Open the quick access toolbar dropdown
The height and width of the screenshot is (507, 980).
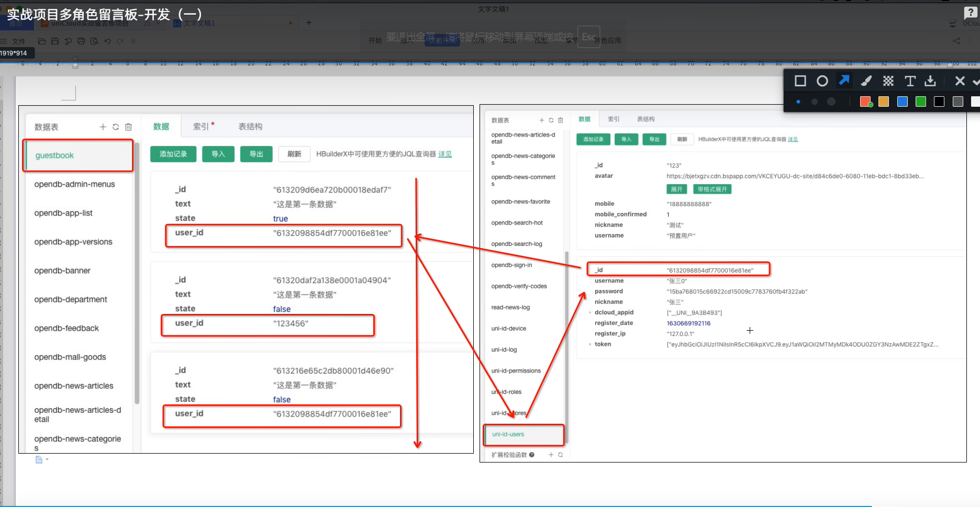[x=133, y=41]
